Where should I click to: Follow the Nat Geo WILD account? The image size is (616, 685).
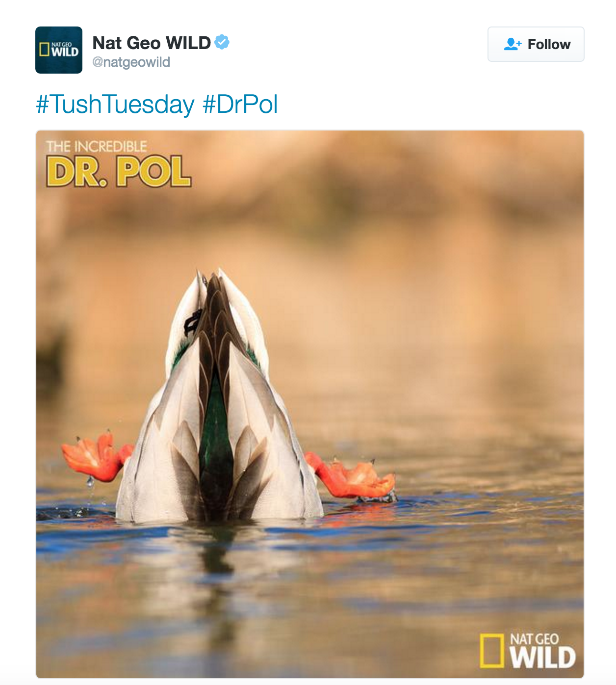tap(536, 44)
